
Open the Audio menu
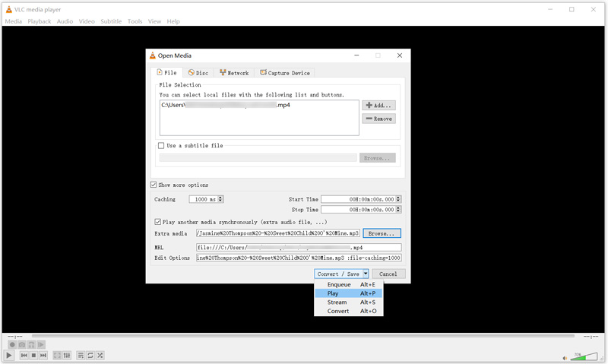click(x=65, y=21)
